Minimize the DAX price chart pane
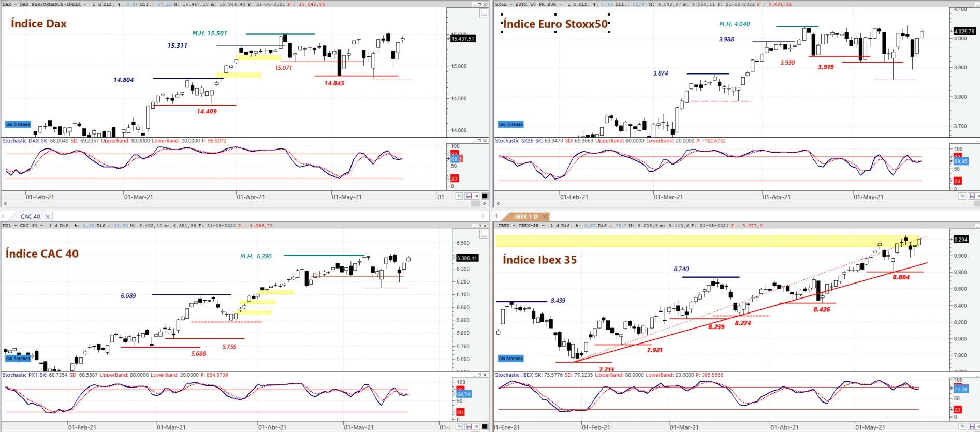The image size is (980, 432). coord(474,4)
